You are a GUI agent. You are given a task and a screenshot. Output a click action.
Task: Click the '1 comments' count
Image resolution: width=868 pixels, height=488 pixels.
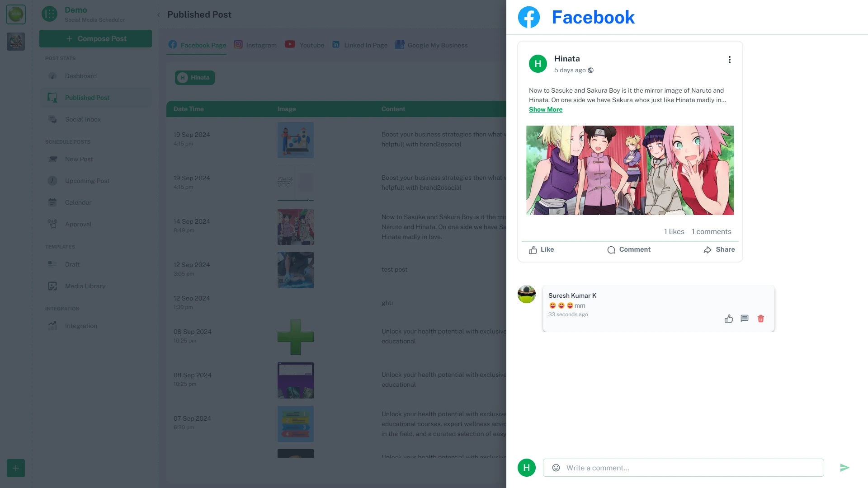(712, 232)
